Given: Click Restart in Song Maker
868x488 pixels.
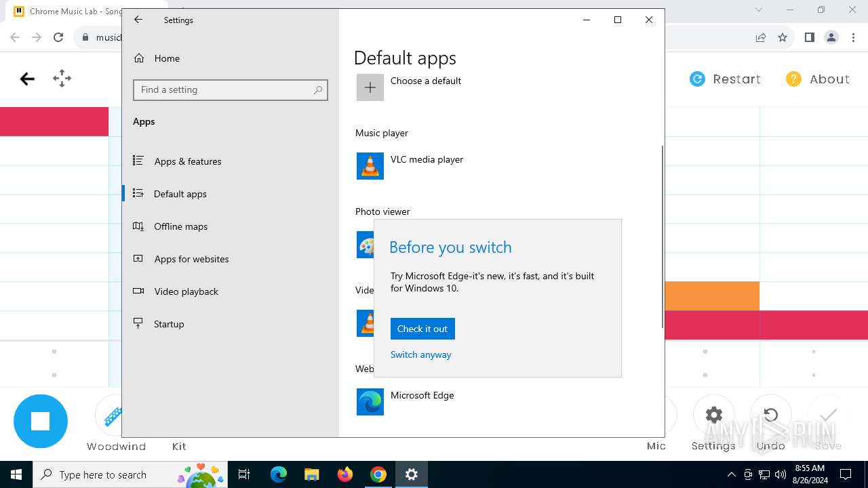Looking at the screenshot, I should [x=726, y=79].
